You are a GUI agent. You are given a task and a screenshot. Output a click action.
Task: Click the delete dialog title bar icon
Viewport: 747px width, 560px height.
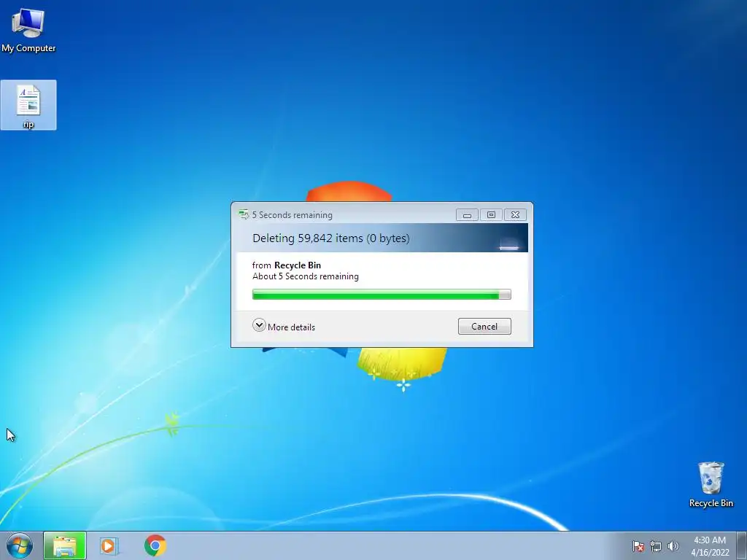(x=244, y=215)
